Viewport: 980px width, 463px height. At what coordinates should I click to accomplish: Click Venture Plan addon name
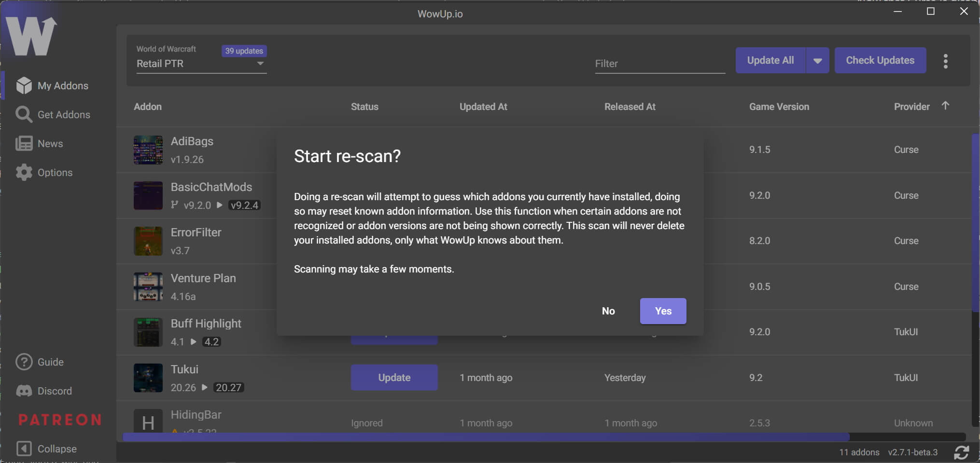point(203,278)
